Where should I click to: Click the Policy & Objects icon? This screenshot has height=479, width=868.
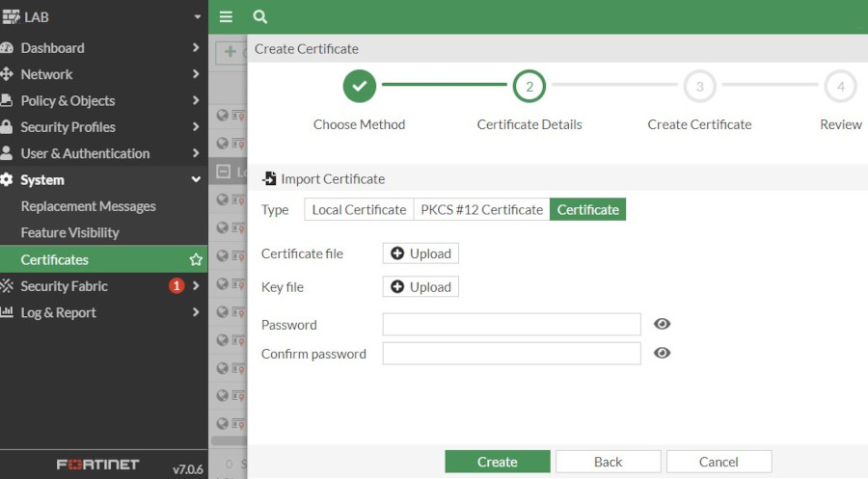pos(7,100)
